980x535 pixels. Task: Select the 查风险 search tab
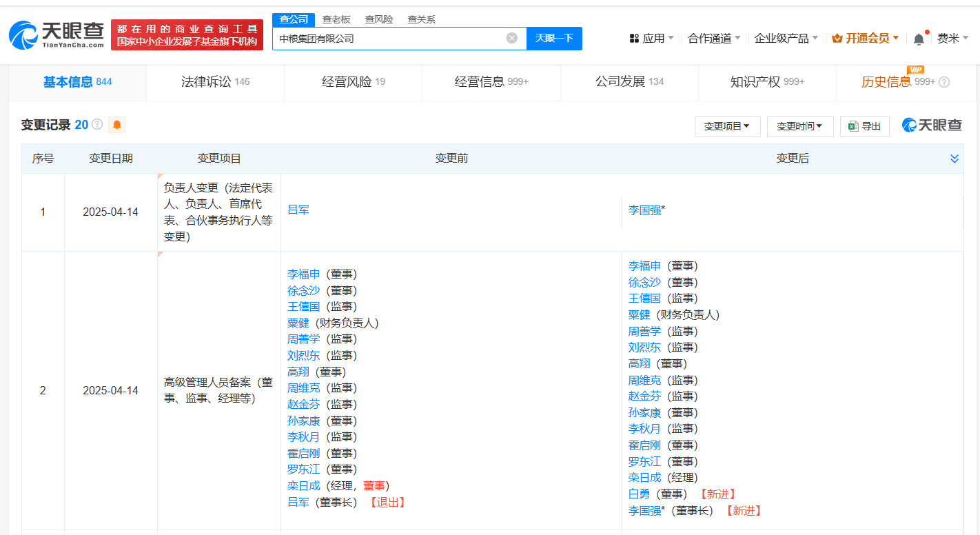(x=379, y=19)
